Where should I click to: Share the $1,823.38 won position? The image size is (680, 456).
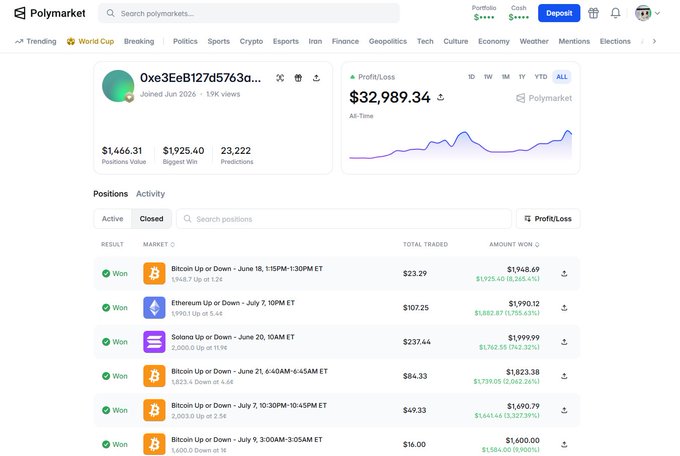(x=564, y=376)
